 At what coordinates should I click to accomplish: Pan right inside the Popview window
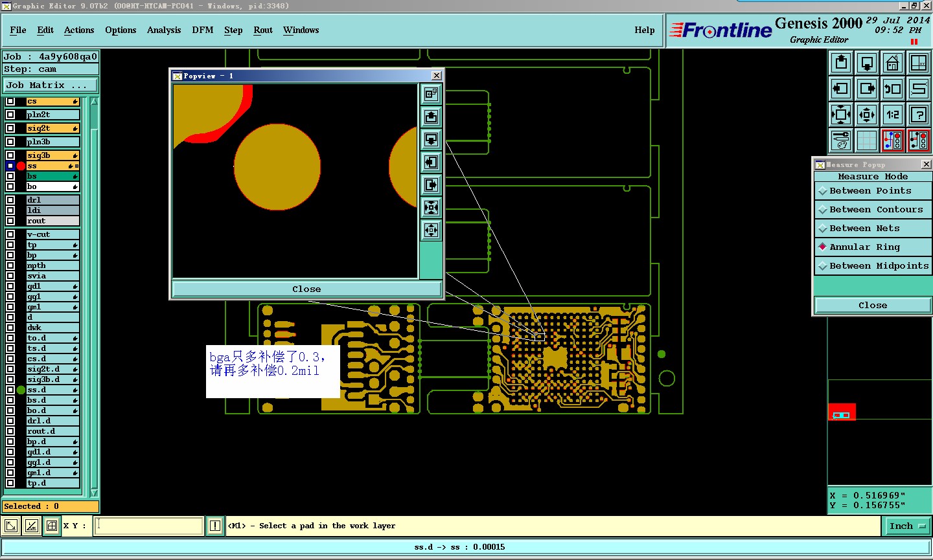432,185
